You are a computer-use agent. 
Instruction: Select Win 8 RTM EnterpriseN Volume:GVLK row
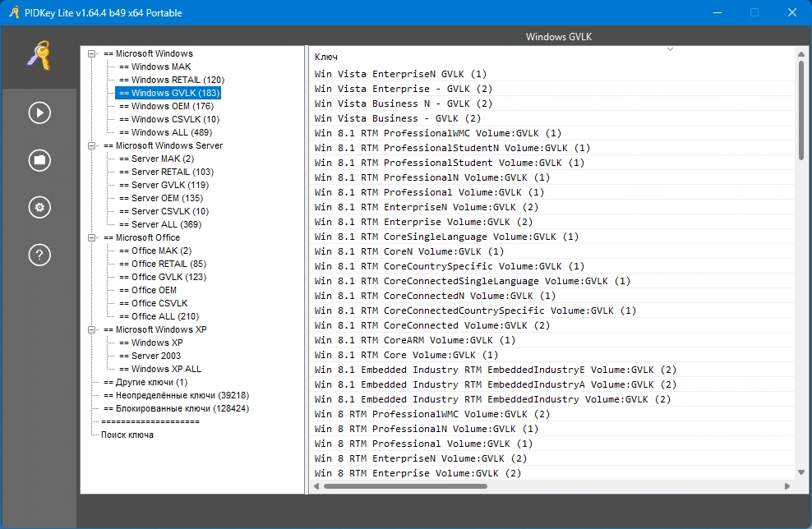click(x=552, y=458)
